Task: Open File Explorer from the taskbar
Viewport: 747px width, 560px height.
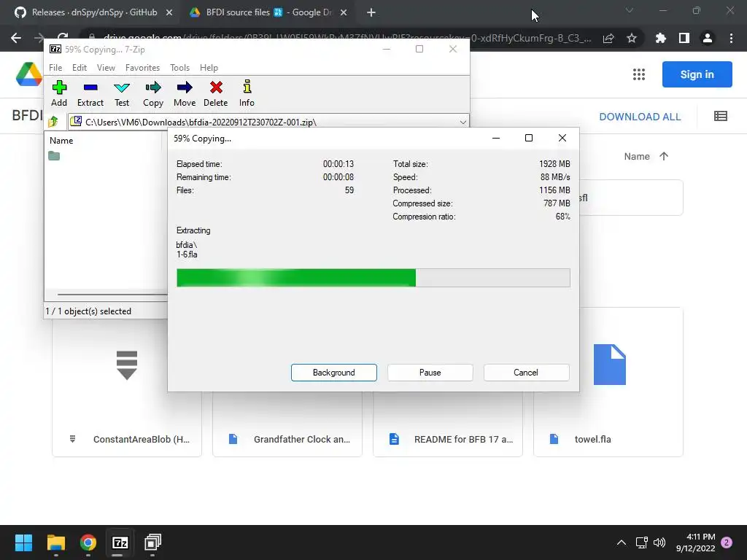Action: point(55,542)
